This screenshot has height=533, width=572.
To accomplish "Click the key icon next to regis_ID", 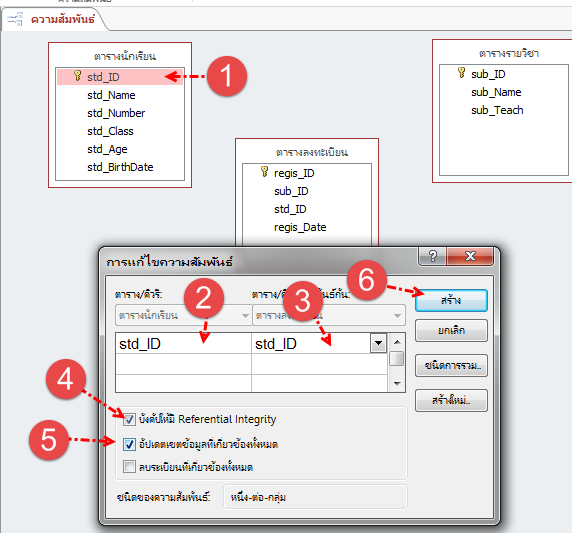I will (x=264, y=171).
